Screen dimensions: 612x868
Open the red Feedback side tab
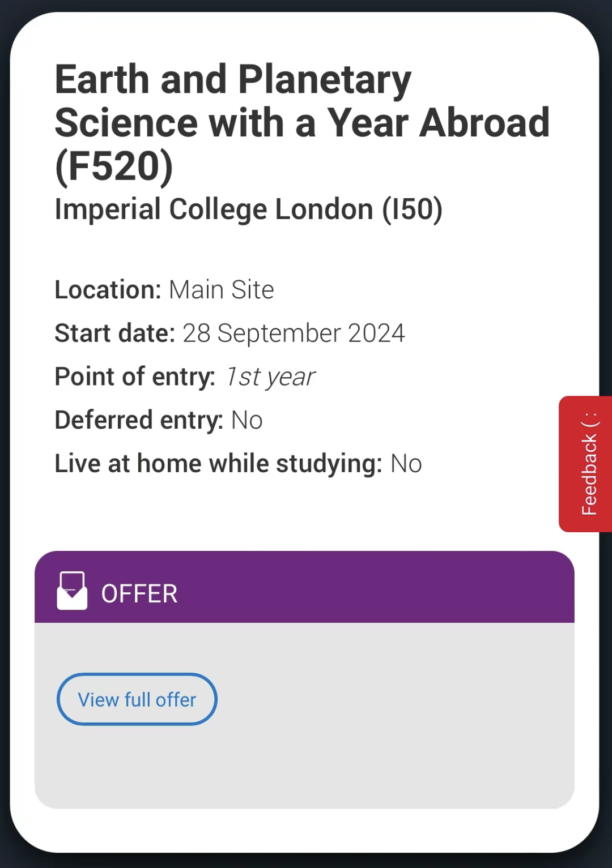[586, 464]
